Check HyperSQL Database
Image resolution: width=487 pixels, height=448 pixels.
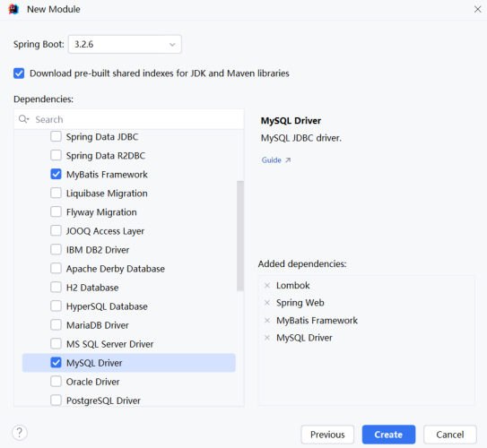click(56, 306)
